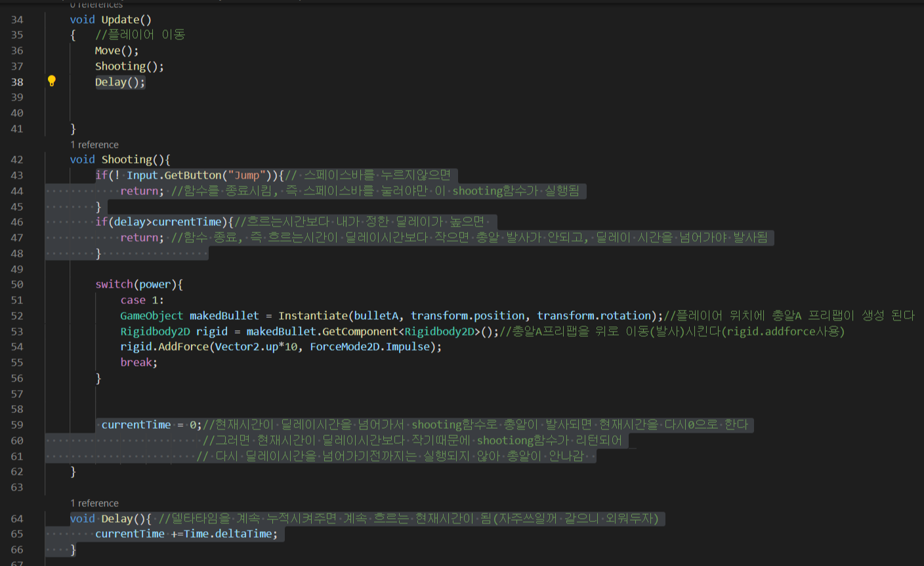Click the 'Instantiate' method call

click(x=313, y=316)
